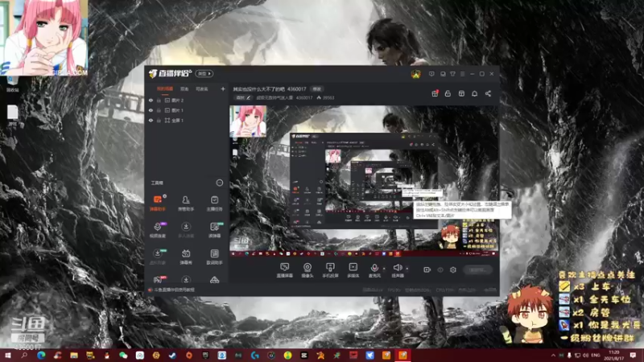644x362 pixels.
Task: Open the settings gear near start button
Action: coord(453,269)
